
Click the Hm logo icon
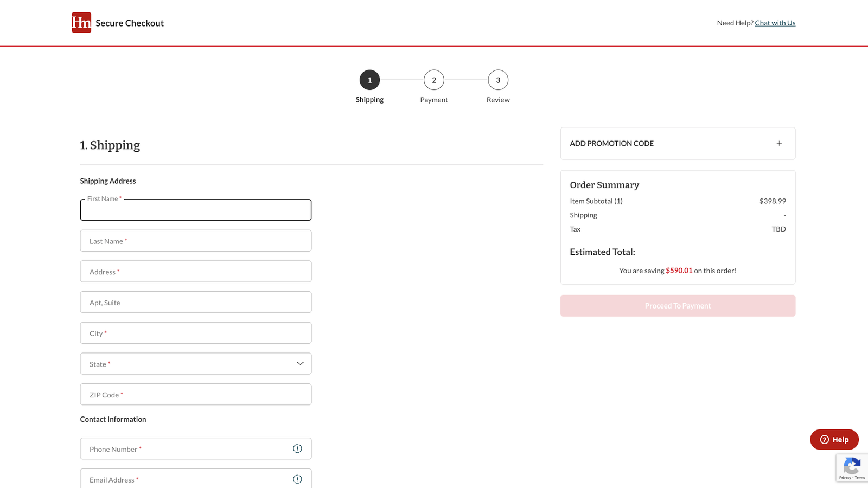[81, 23]
